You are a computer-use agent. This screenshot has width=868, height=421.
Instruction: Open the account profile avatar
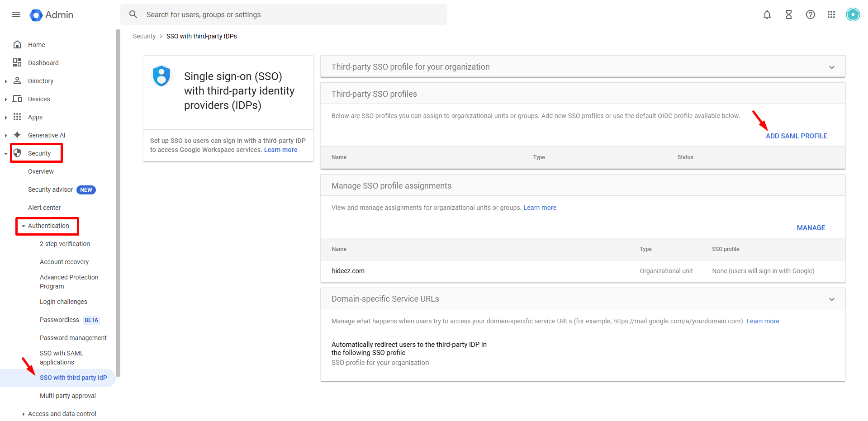(x=853, y=14)
